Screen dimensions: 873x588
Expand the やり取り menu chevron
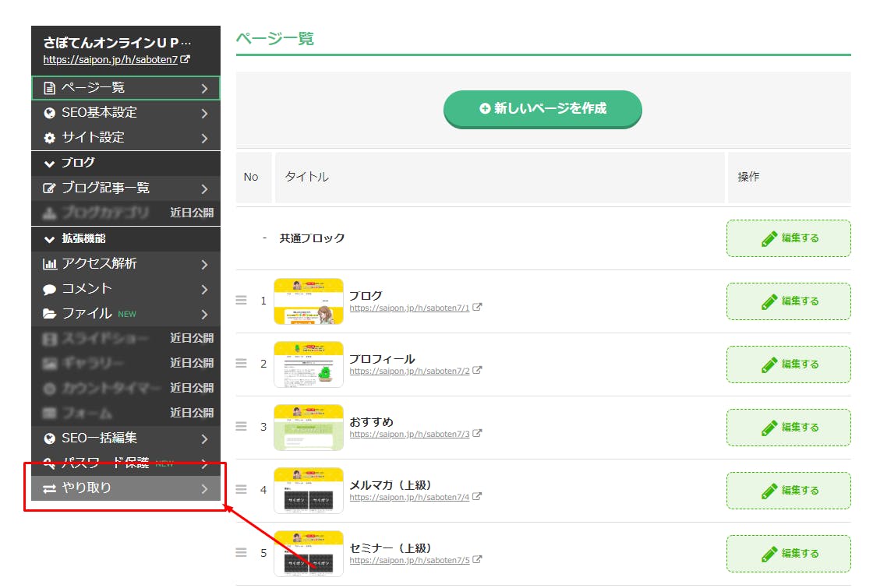[204, 489]
